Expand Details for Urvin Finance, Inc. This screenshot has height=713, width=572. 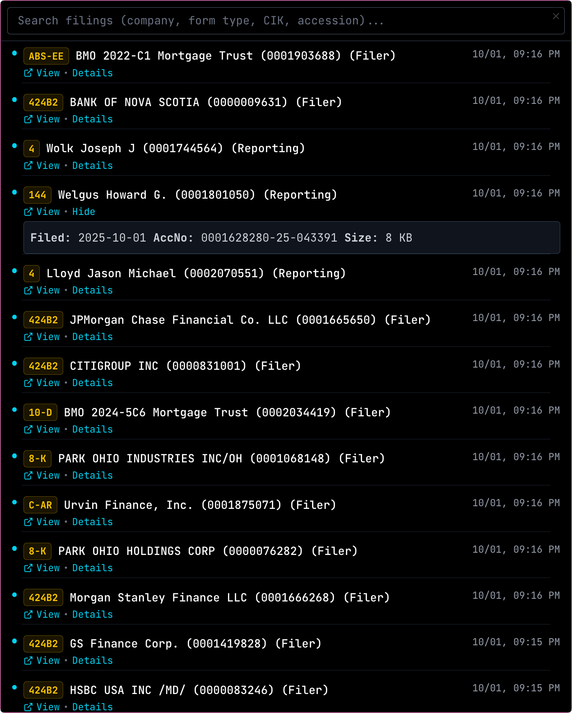pos(92,522)
